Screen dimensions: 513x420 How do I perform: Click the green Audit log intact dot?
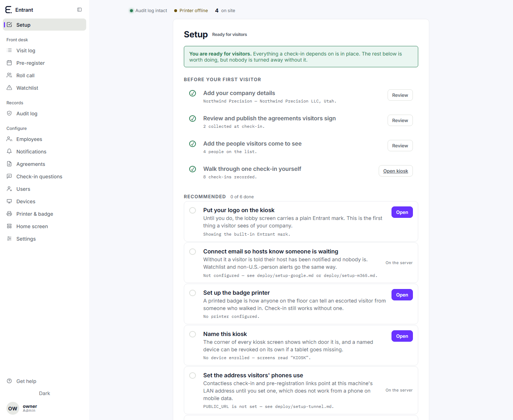coord(131,11)
